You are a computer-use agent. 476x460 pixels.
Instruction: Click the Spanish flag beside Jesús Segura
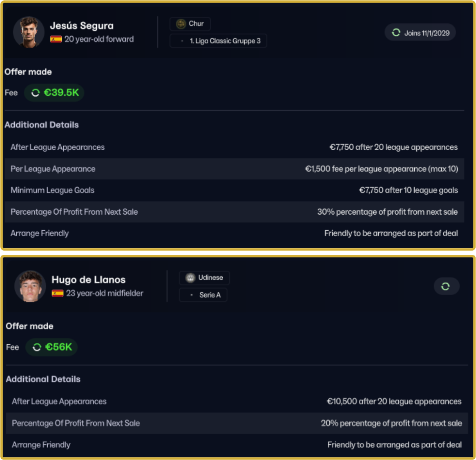pos(56,39)
